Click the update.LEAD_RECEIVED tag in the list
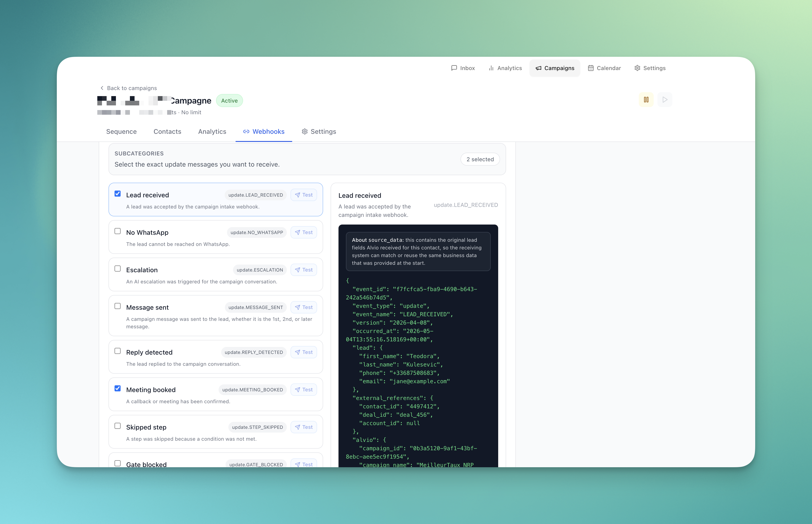Viewport: 812px width, 524px height. coord(255,195)
